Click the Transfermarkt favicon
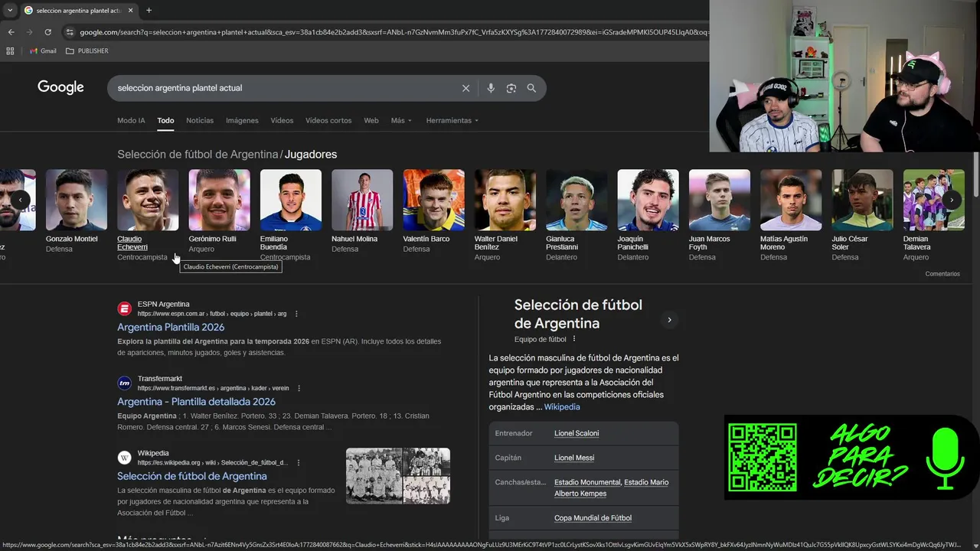The image size is (980, 551). pos(124,383)
